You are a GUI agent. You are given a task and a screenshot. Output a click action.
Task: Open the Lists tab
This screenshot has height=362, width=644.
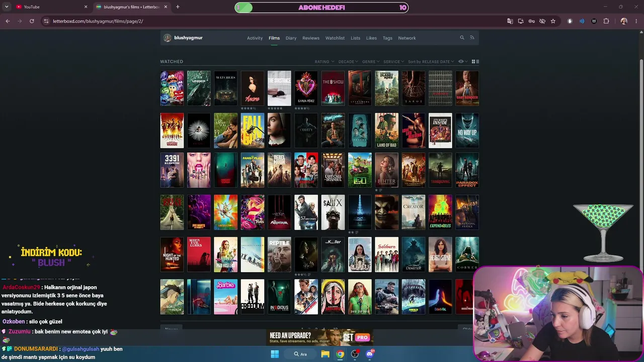(355, 38)
